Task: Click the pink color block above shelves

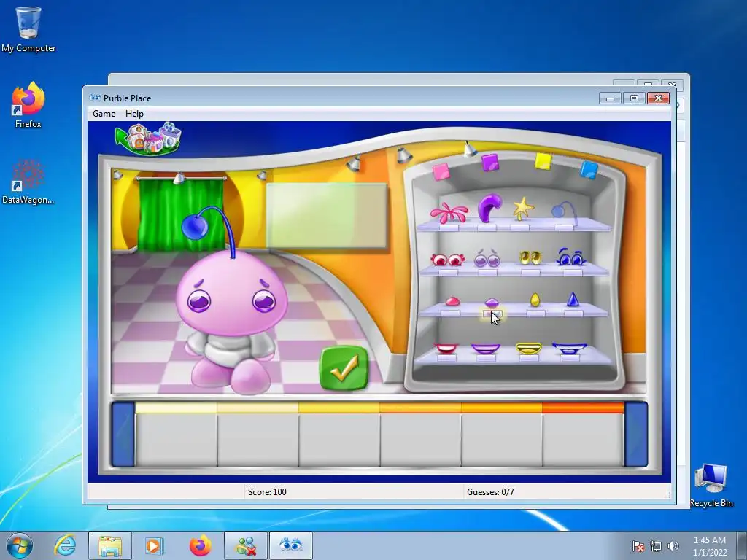Action: [x=441, y=172]
